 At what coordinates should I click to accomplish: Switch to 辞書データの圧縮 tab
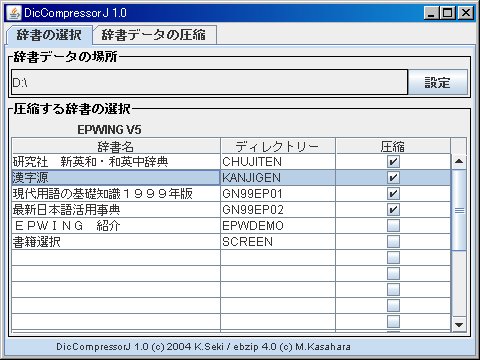coord(155,35)
